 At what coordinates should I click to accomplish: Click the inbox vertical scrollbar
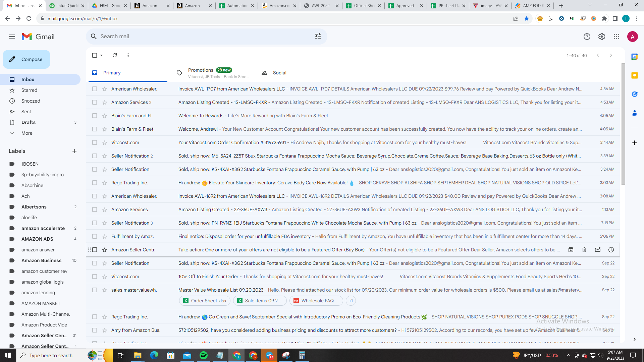[x=623, y=124]
